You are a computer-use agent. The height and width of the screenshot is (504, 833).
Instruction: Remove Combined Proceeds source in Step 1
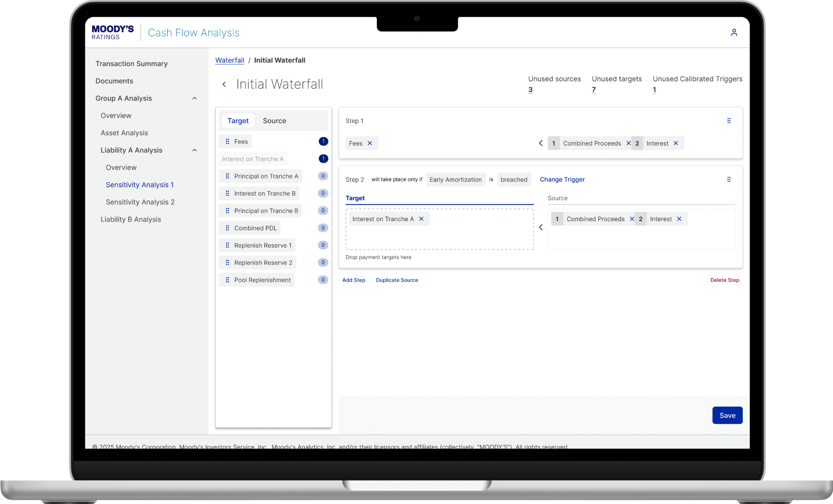point(628,143)
